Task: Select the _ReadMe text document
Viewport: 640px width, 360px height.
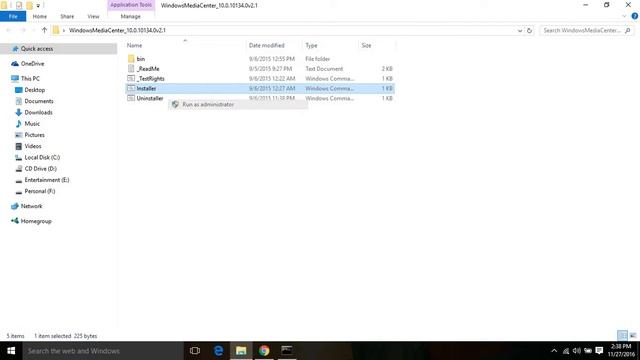Action: click(148, 69)
